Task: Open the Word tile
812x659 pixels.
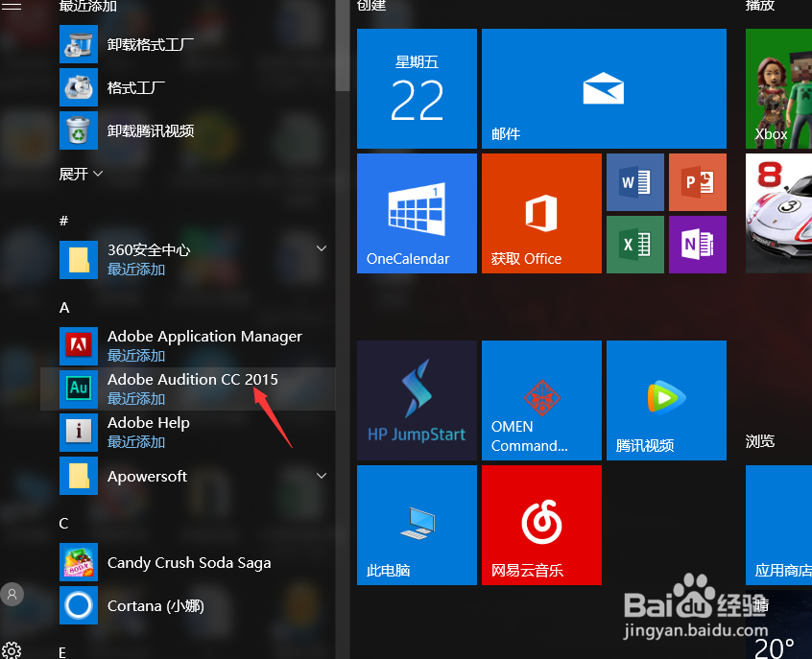Action: tap(635, 182)
